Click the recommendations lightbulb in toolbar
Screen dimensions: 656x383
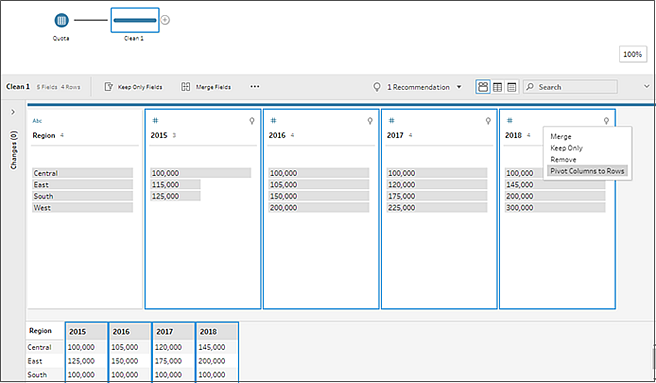click(x=377, y=87)
